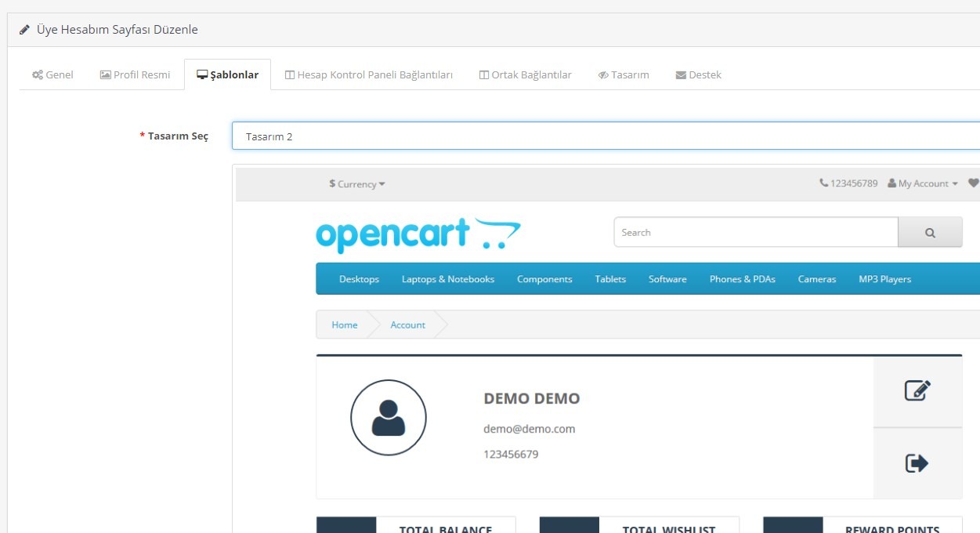The width and height of the screenshot is (980, 533).
Task: Expand the Currency dropdown in preview
Action: point(357,184)
